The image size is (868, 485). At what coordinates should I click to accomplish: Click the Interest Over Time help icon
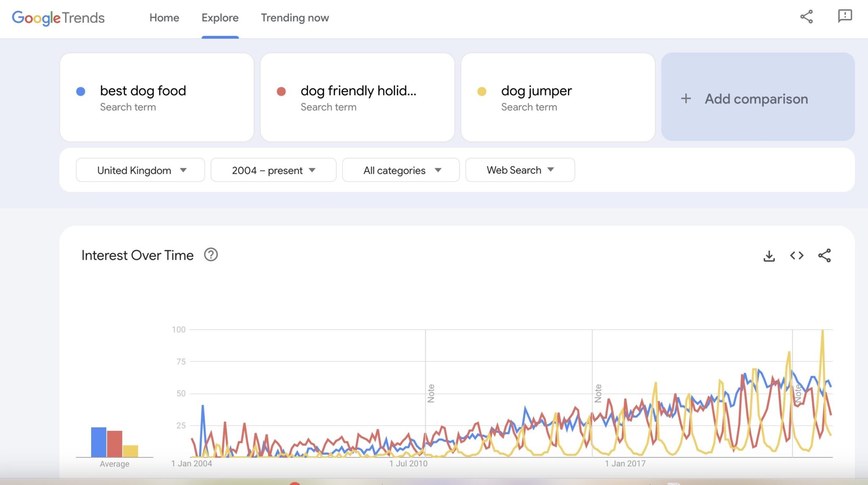coord(211,255)
